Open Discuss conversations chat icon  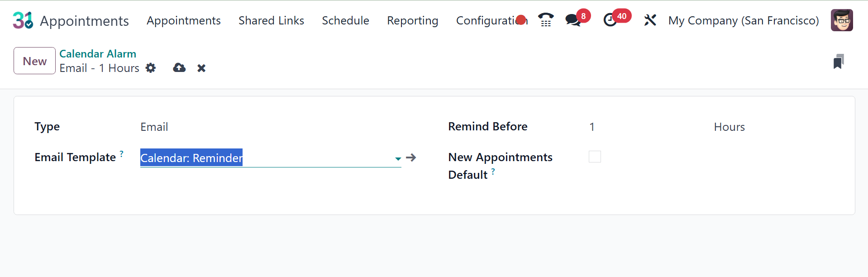pyautogui.click(x=573, y=20)
